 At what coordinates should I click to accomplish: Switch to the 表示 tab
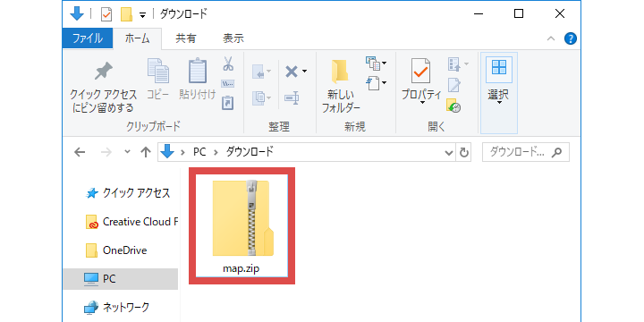coord(233,39)
